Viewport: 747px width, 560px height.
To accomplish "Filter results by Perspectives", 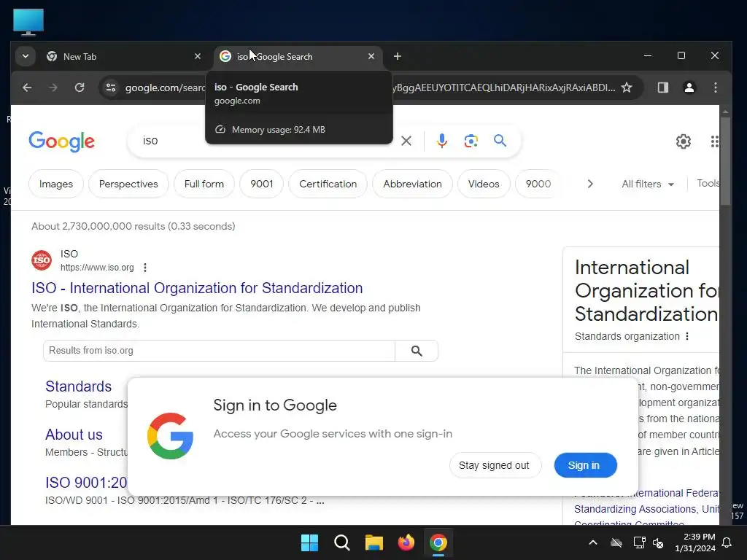I will (128, 184).
